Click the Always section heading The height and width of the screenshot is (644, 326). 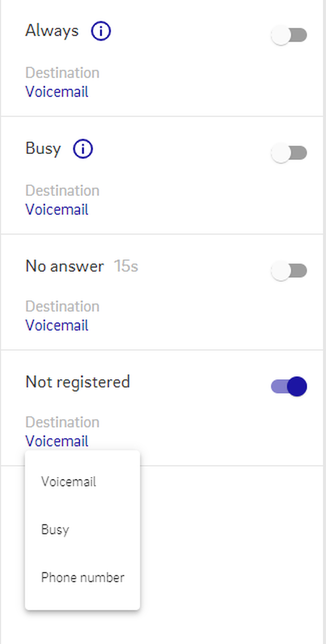(x=52, y=31)
